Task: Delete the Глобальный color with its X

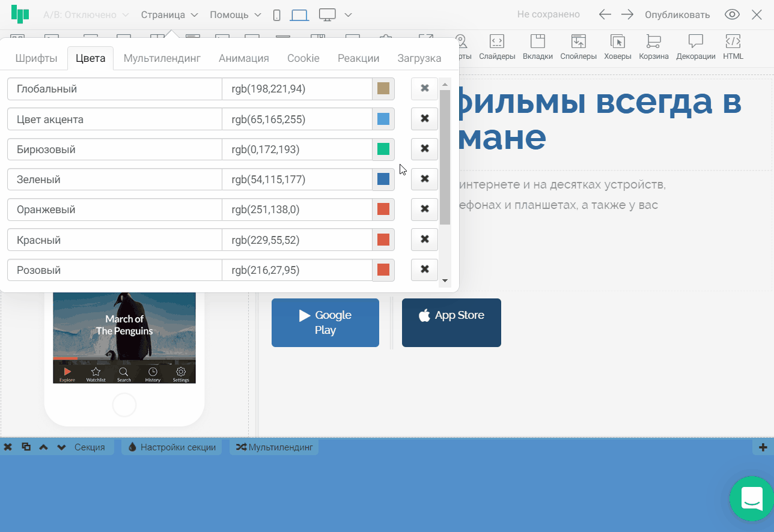Action: [x=424, y=88]
